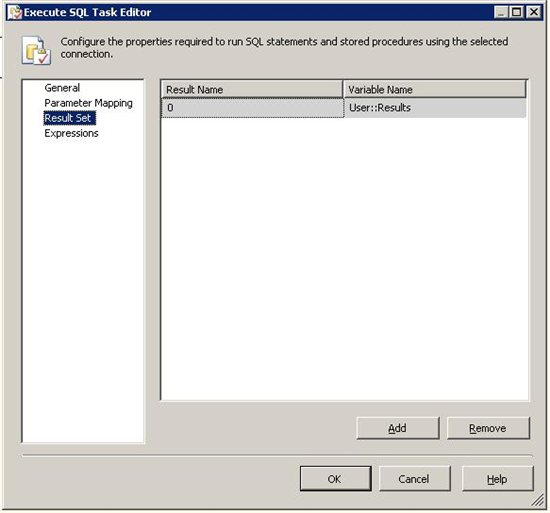The height and width of the screenshot is (513, 550).
Task: Click the Variable Name column header
Action: coord(435,89)
